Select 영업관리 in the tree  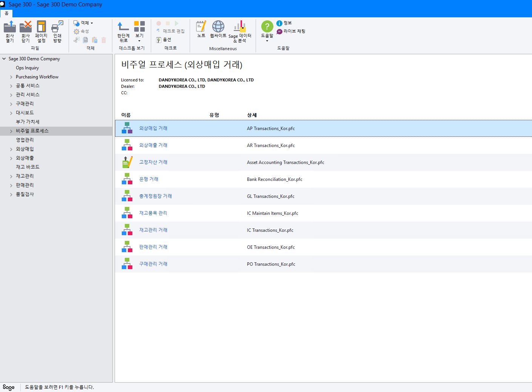tap(25, 140)
